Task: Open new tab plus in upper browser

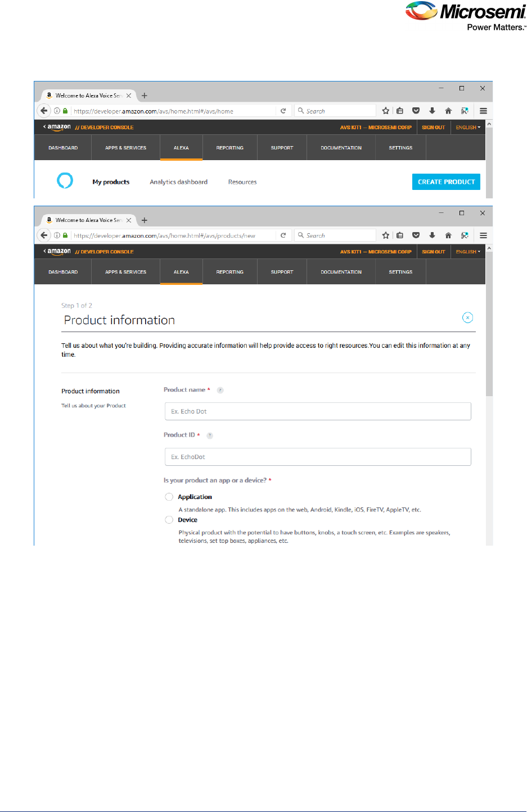Action: [145, 96]
